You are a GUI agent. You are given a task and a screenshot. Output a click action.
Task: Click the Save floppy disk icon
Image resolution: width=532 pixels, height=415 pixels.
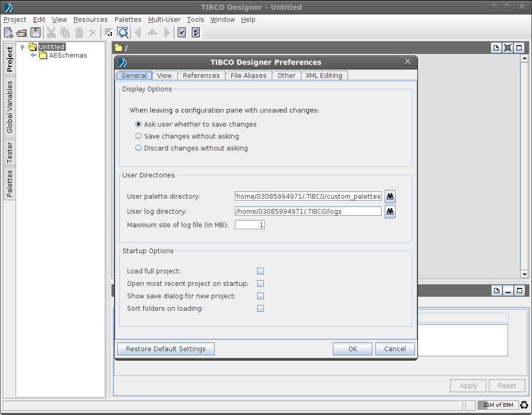point(35,33)
